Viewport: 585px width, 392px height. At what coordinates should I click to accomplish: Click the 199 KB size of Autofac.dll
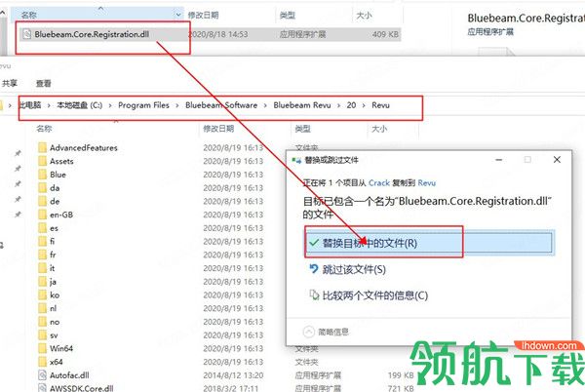[401, 375]
